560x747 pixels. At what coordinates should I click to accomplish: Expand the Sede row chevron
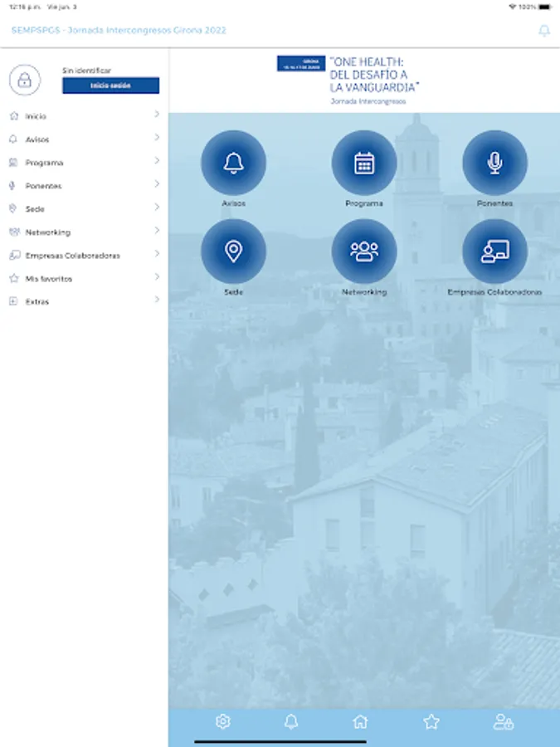(157, 207)
